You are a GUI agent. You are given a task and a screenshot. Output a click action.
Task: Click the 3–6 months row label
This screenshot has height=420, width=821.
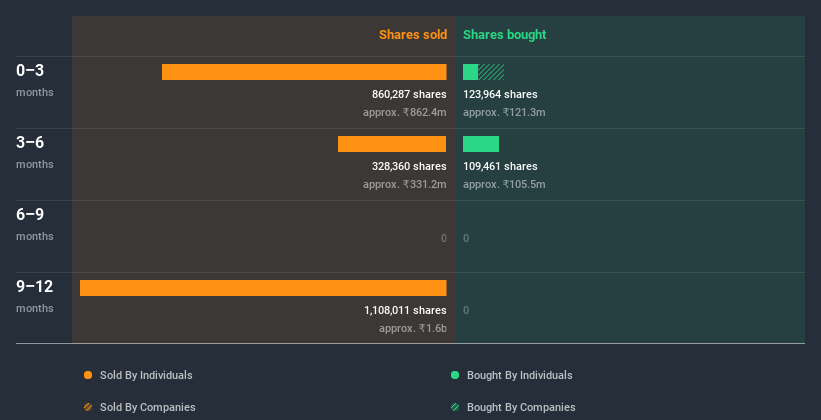35,152
